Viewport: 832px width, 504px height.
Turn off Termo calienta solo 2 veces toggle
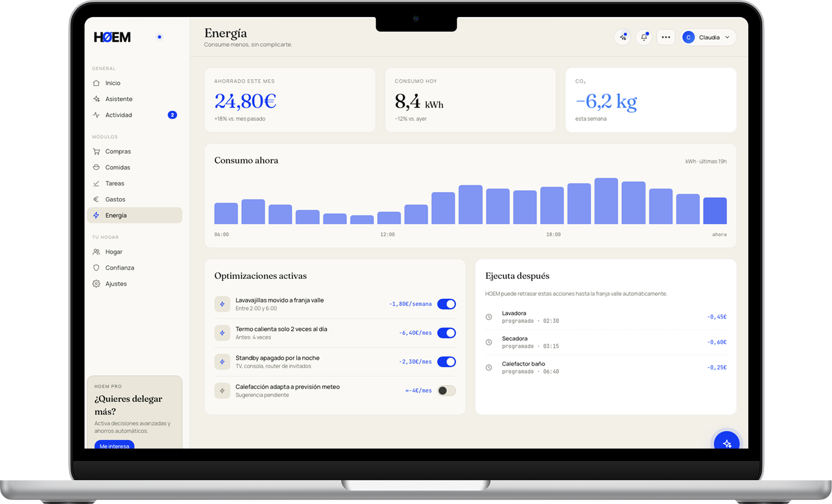[x=446, y=333]
